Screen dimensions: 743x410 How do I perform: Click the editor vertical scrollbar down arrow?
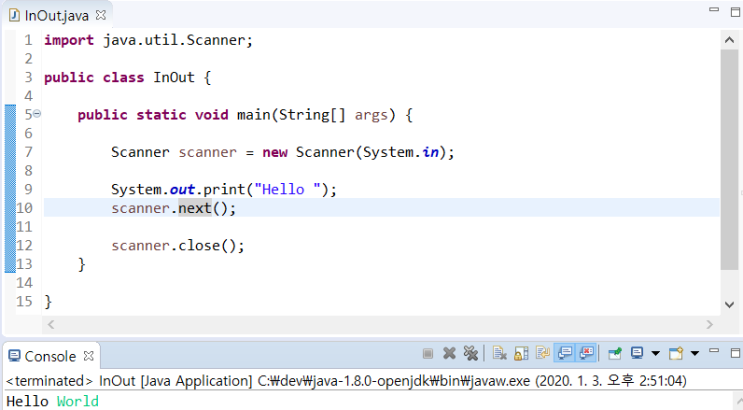click(x=729, y=304)
